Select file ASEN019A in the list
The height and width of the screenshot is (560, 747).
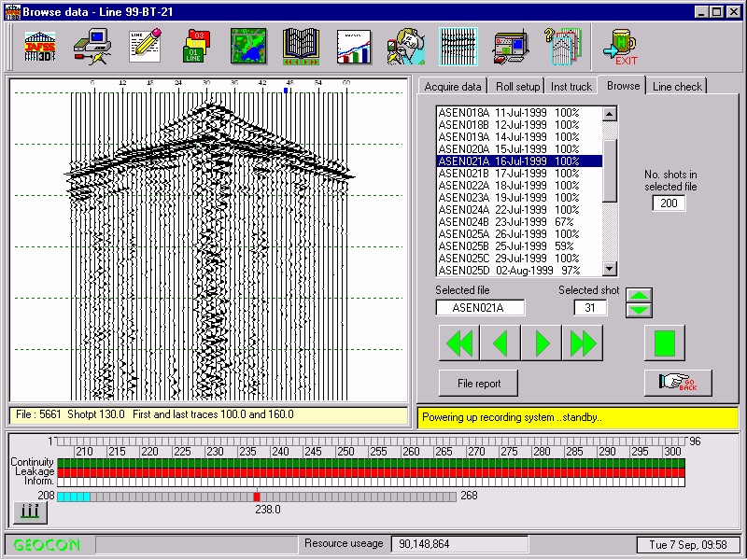pos(519,137)
